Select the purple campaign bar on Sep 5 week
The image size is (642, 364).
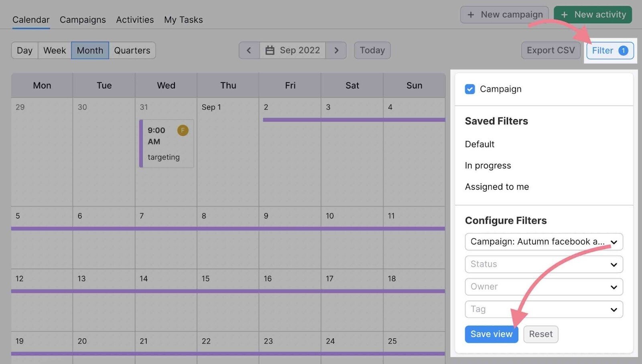click(x=228, y=229)
